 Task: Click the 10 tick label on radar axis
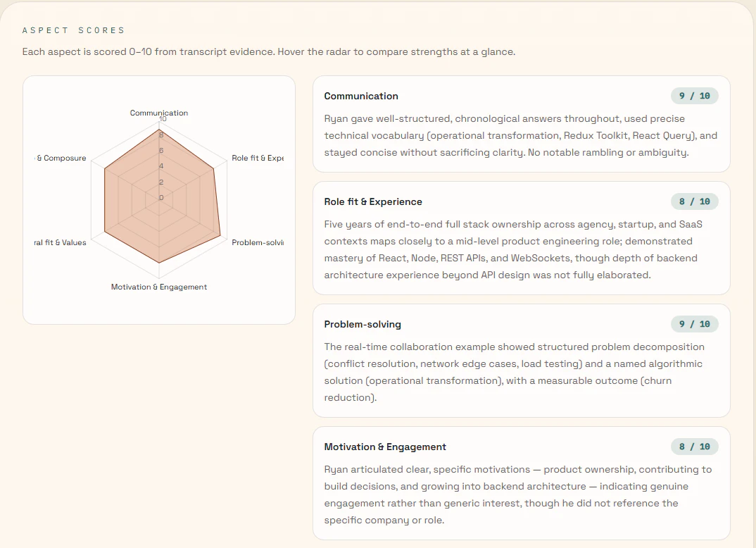click(163, 118)
